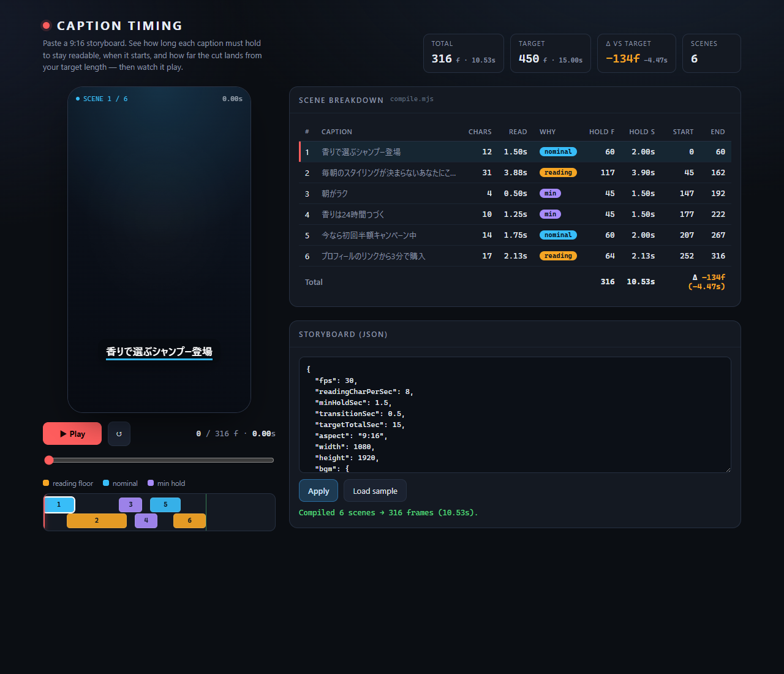Screen dimensions: 784x674
Task: Click the reading badge in scene 6 row
Action: coord(558,256)
